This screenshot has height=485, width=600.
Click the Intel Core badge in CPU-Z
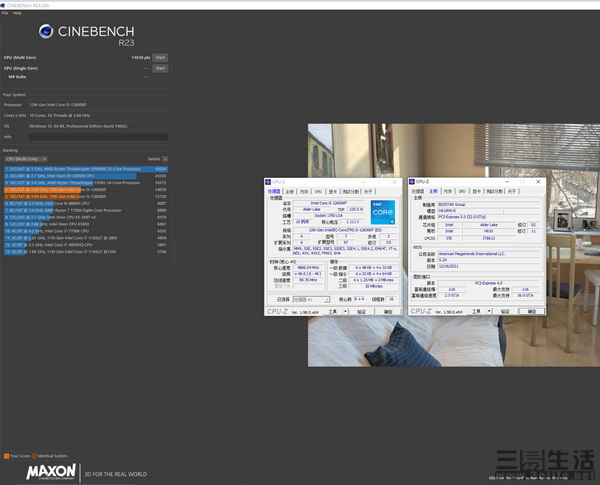pos(382,212)
